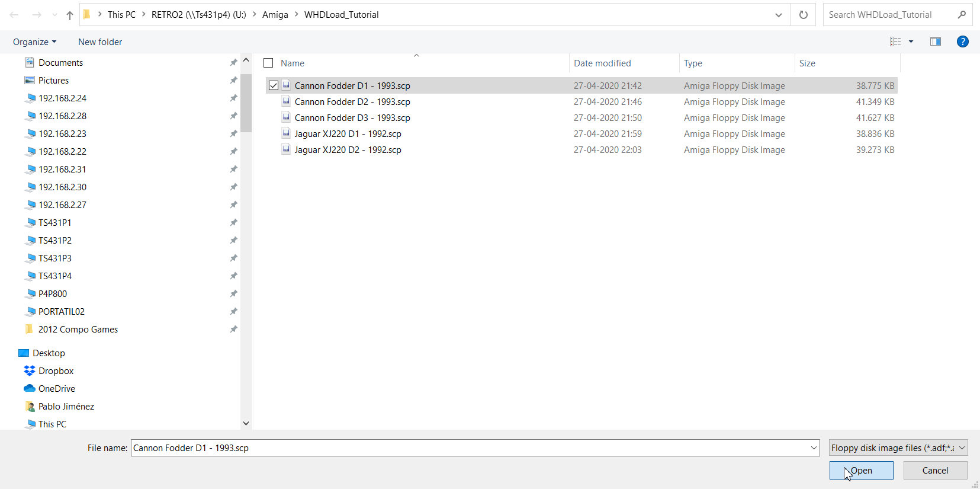This screenshot has width=980, height=489.
Task: Toggle the select-all checkbox in header
Action: point(268,63)
